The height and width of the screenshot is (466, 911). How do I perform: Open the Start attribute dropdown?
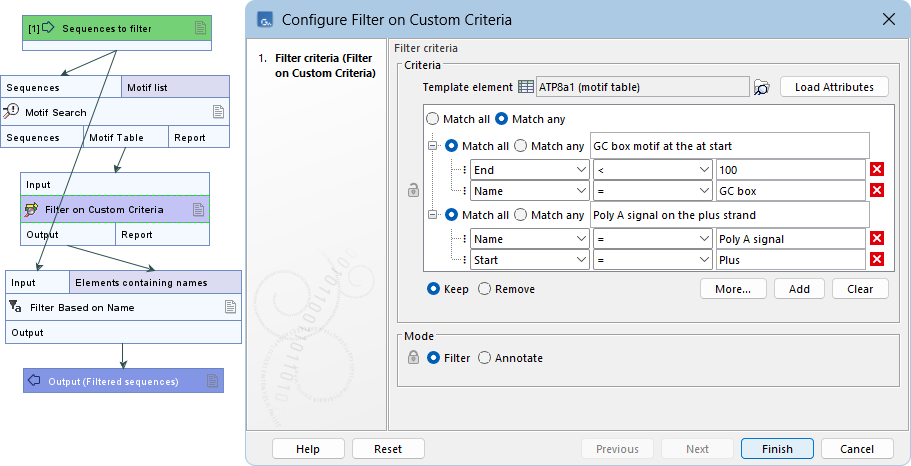click(x=530, y=260)
